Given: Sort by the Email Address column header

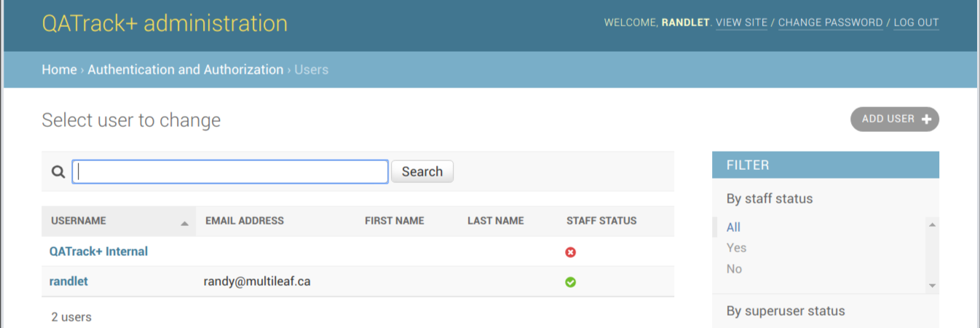Looking at the screenshot, I should click(x=245, y=221).
